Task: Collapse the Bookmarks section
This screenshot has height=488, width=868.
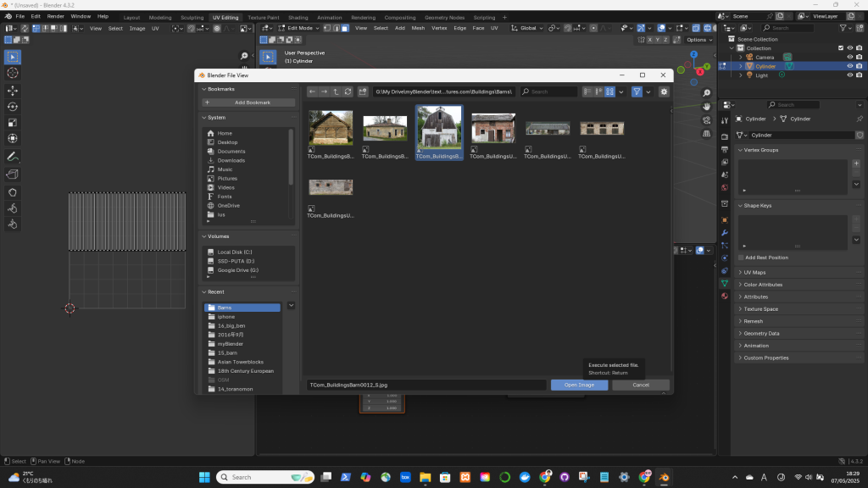Action: point(204,89)
